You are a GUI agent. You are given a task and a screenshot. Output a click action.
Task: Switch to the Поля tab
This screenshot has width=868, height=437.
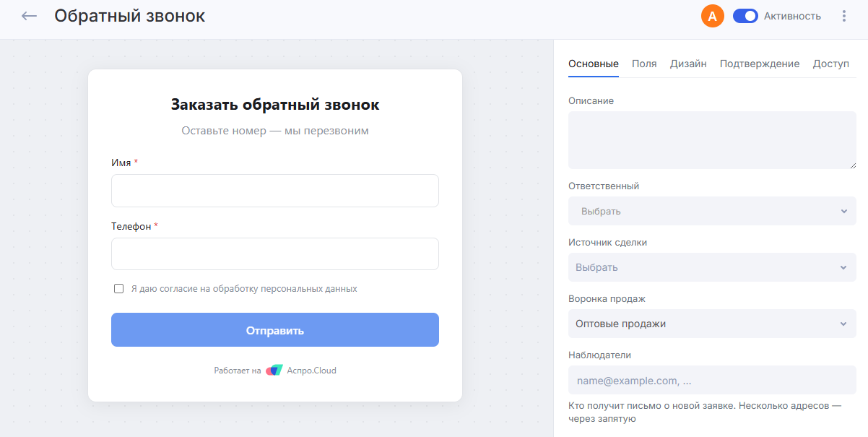(x=644, y=64)
